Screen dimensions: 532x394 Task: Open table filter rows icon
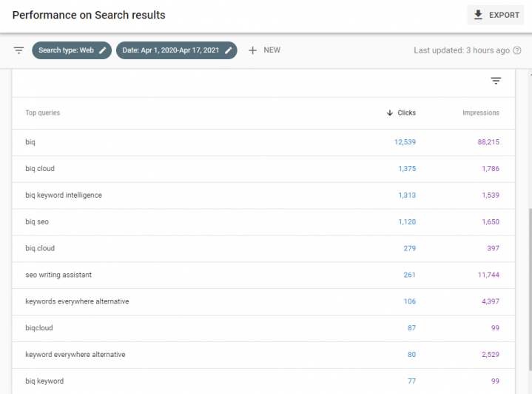point(496,81)
